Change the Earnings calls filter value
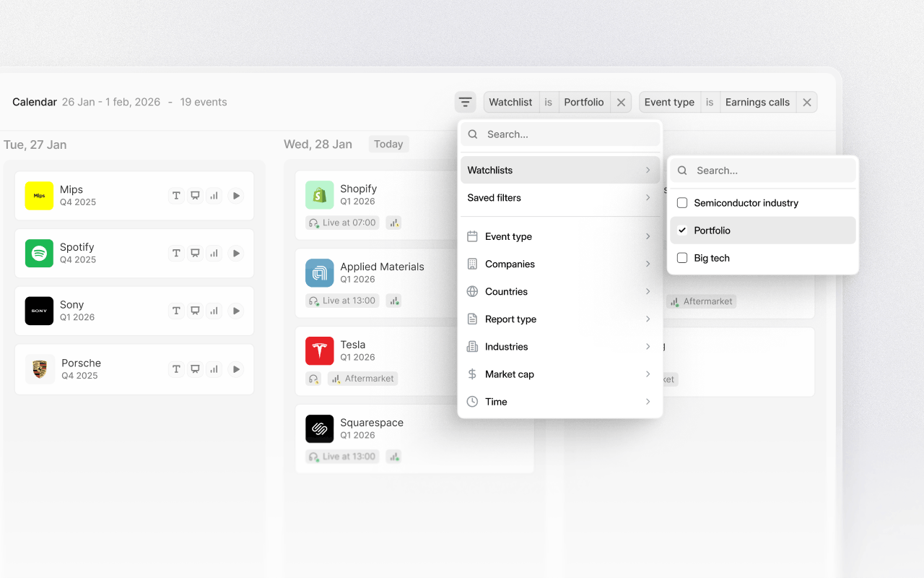The image size is (924, 578). coord(757,102)
